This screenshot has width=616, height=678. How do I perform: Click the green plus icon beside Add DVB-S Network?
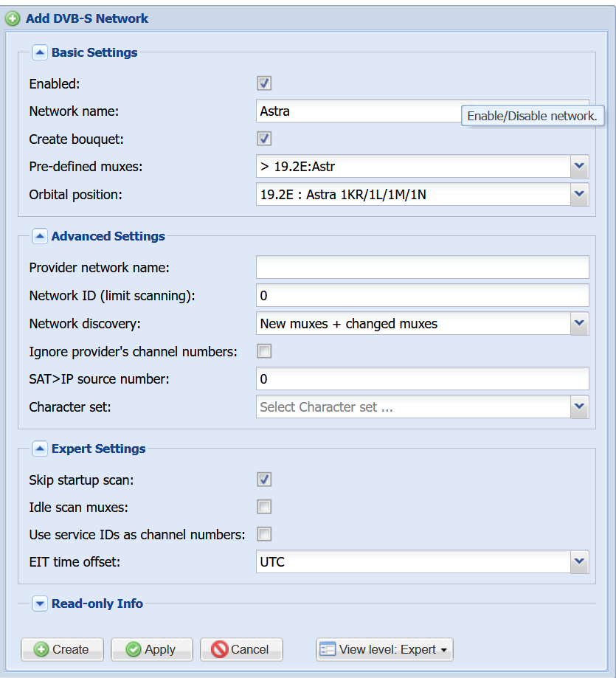tap(13, 18)
